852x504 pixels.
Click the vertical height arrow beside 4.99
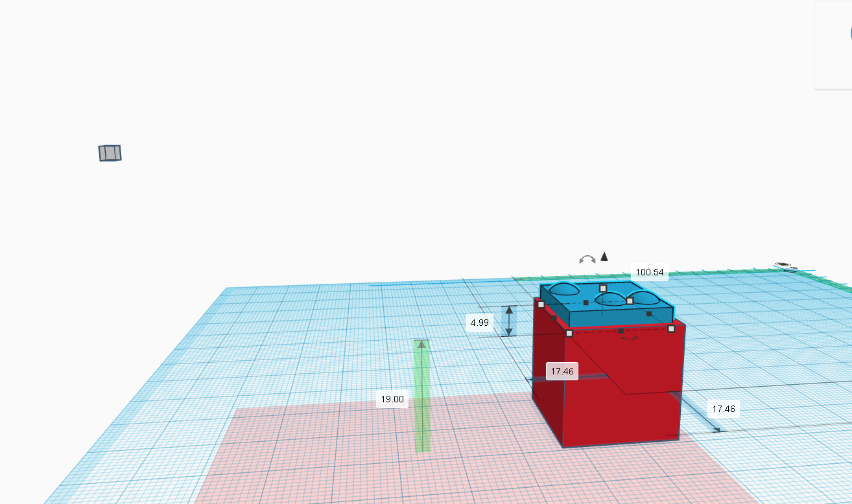tap(510, 321)
